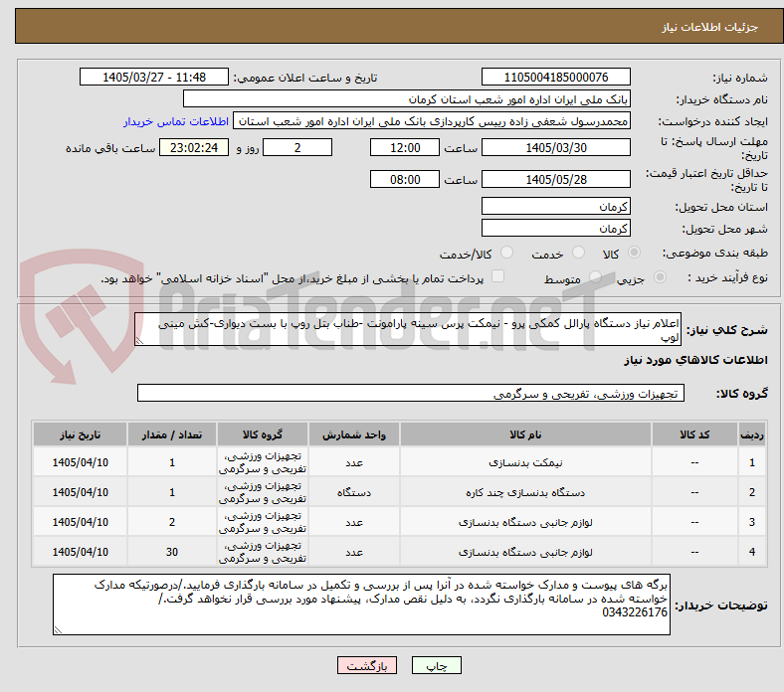
Task: Select the متوسط purchase type radio
Action: pos(595,277)
